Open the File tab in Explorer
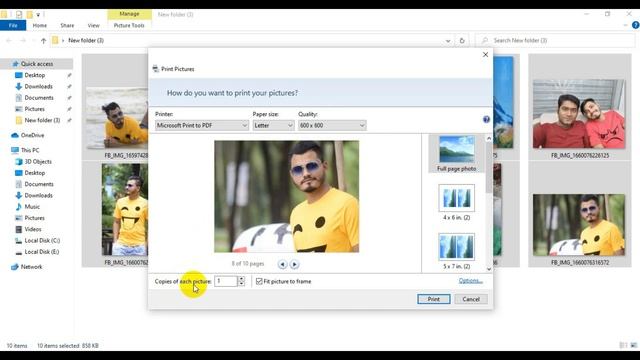Image resolution: width=640 pixels, height=360 pixels. 13,25
